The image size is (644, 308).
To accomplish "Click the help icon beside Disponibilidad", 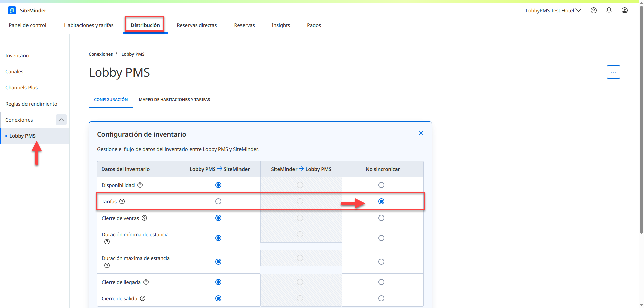I will click(x=140, y=185).
